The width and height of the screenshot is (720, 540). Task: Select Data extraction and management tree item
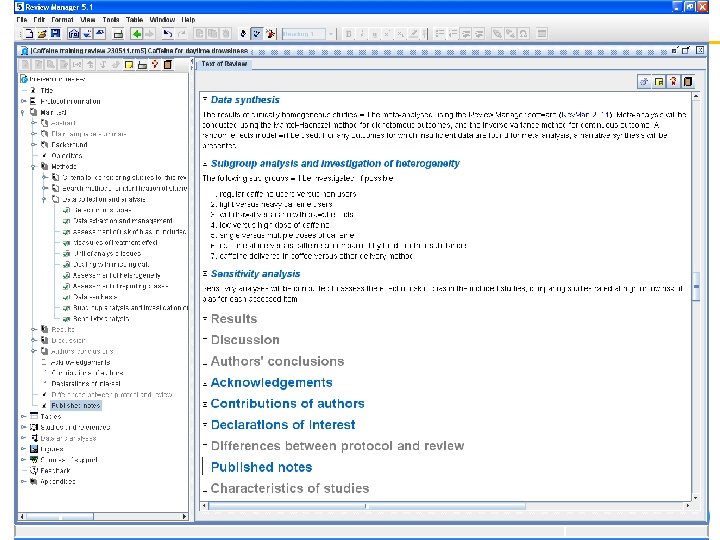point(123,221)
